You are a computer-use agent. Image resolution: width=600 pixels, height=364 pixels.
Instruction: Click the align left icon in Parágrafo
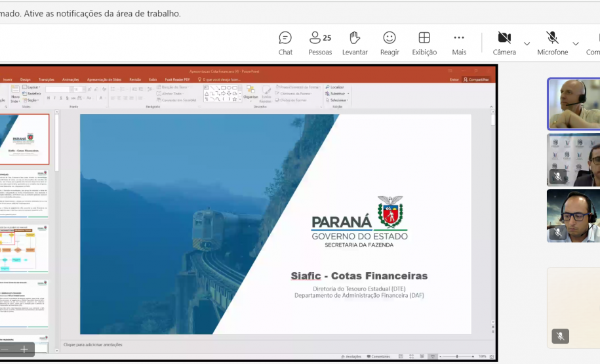[113, 98]
